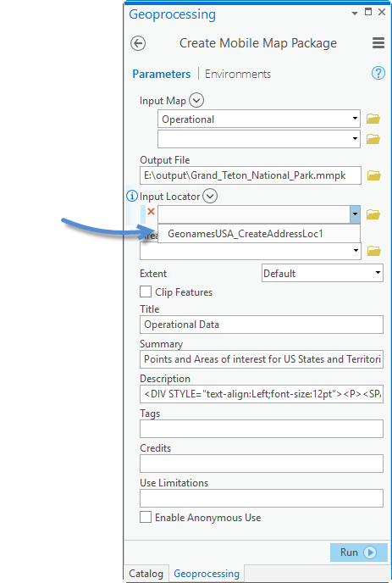Click the Title field Operational Data
This screenshot has height=583, width=392.
(x=262, y=325)
